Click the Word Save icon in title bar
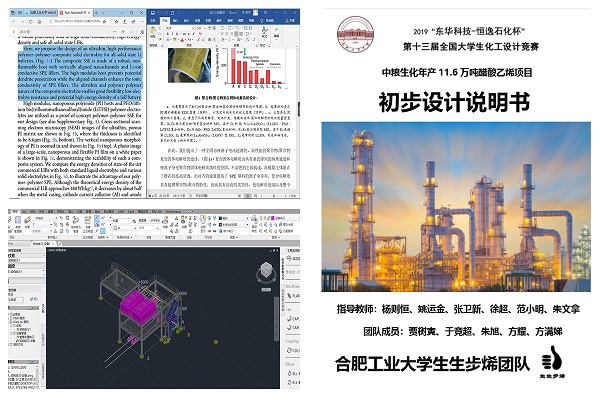 click(x=153, y=13)
